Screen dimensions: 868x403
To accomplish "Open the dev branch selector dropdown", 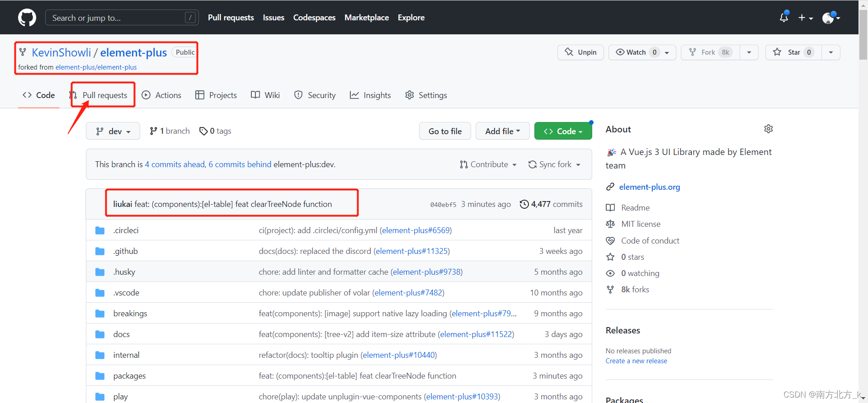I will [113, 131].
